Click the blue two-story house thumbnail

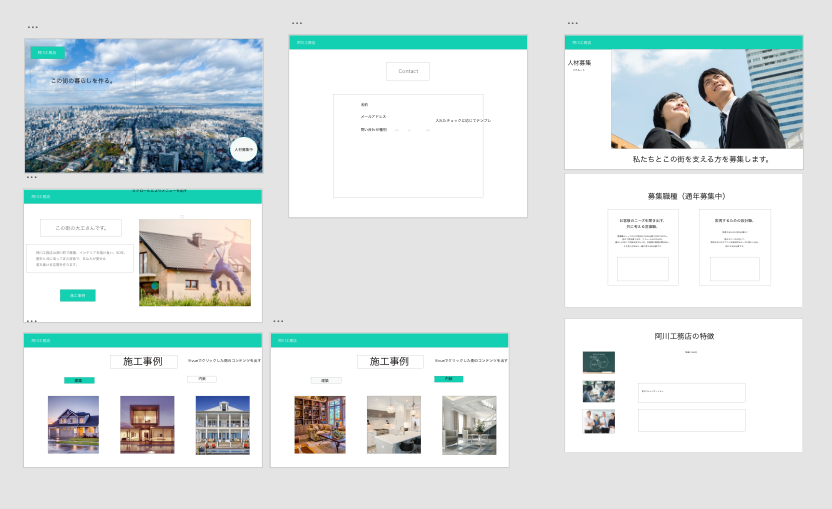(x=73, y=425)
